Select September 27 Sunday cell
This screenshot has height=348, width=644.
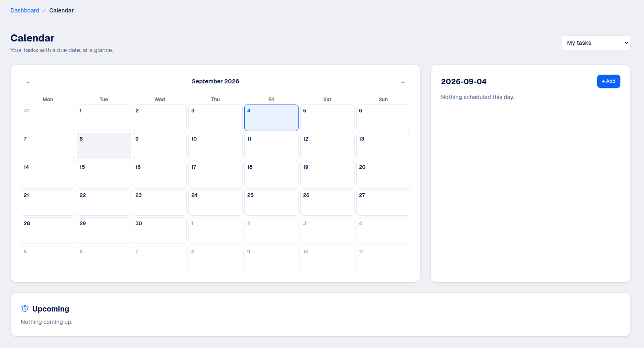tap(383, 202)
